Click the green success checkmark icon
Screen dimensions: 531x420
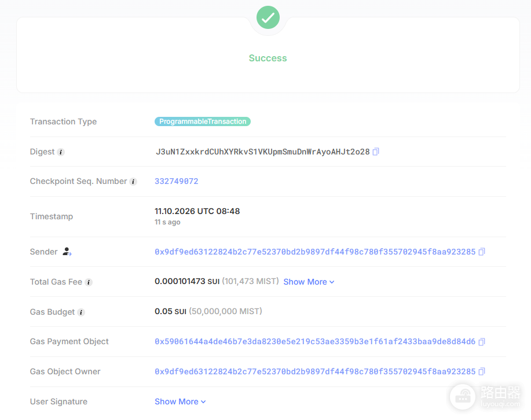pos(268,17)
